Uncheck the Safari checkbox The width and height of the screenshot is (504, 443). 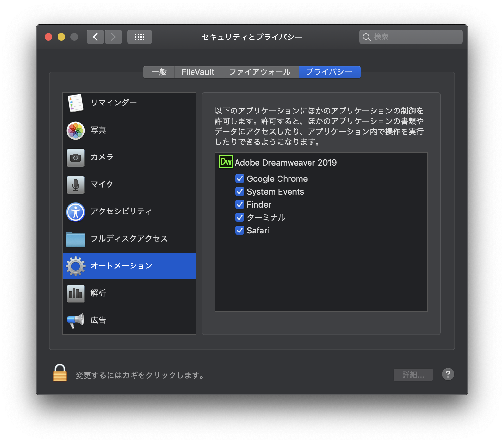coord(240,230)
